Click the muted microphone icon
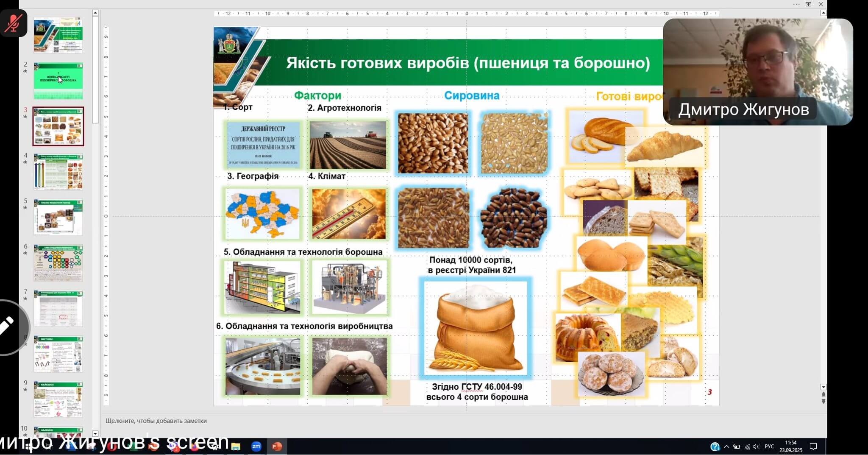 coord(14,23)
